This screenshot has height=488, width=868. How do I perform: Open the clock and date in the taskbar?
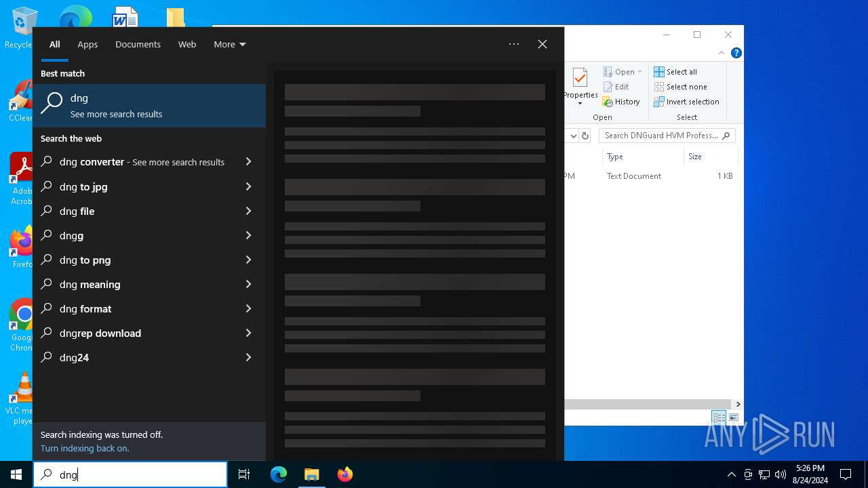click(810, 474)
